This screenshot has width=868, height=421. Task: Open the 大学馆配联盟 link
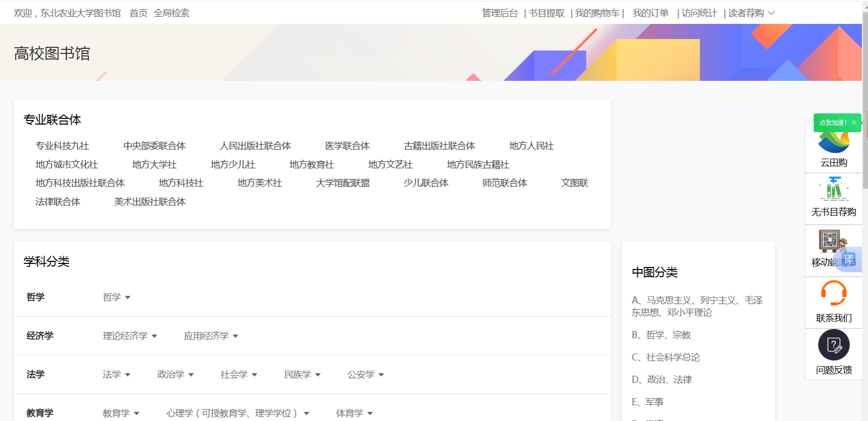(343, 183)
